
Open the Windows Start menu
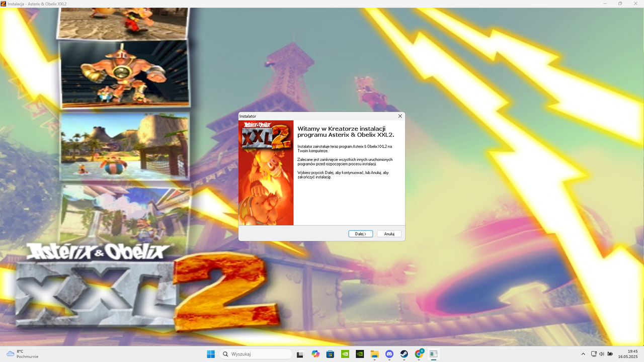210,354
